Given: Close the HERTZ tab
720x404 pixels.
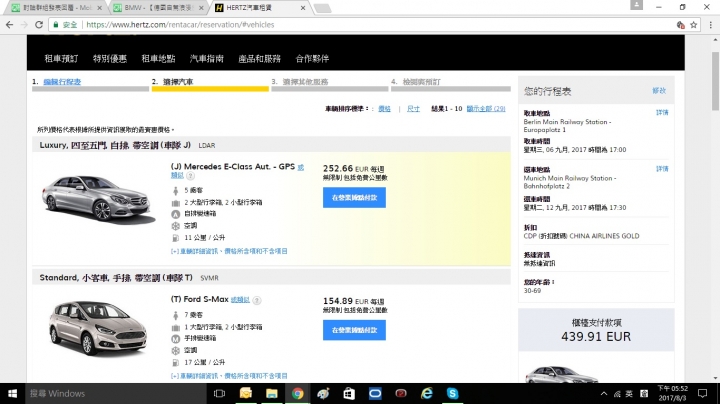Looking at the screenshot, I should (303, 8).
